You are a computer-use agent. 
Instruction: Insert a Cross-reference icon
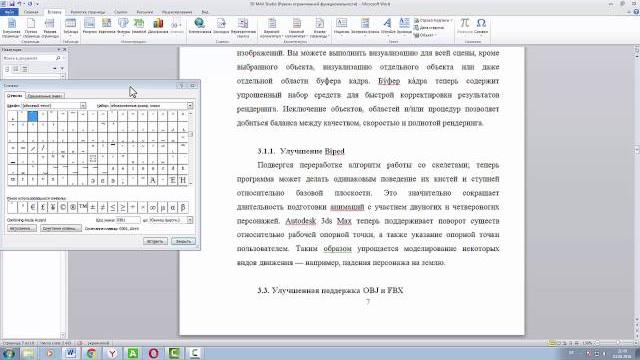coord(243,27)
